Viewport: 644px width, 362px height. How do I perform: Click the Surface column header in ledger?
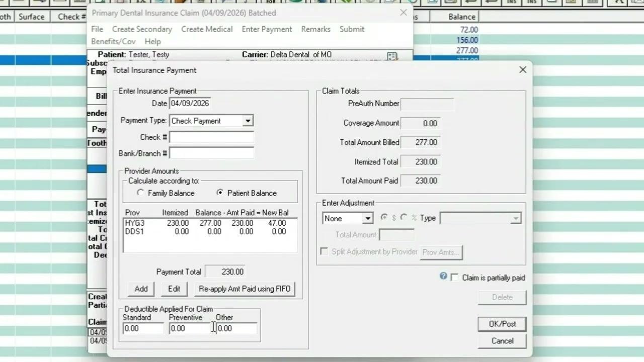(31, 17)
